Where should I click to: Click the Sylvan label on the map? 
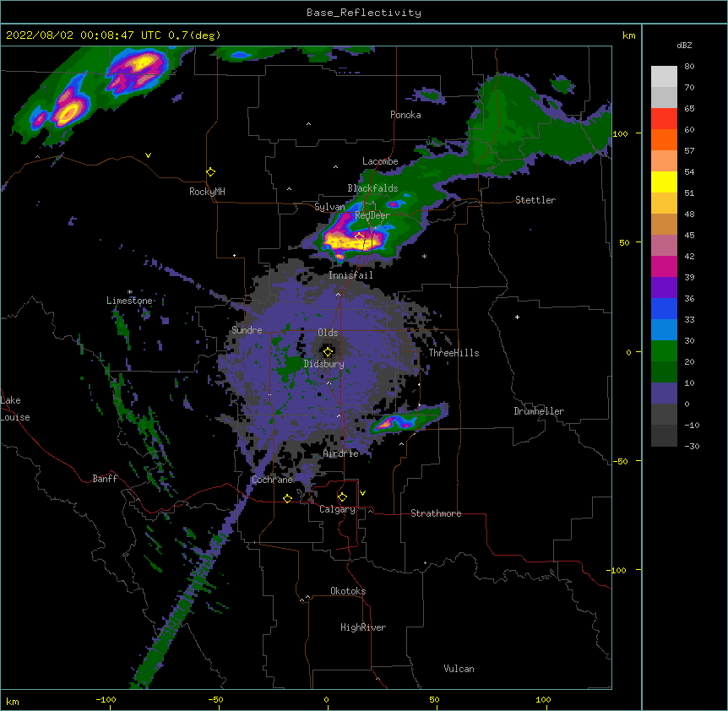pos(329,207)
